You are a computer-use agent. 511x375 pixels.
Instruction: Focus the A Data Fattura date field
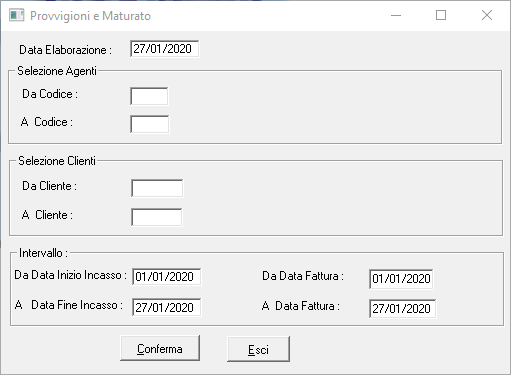tap(402, 309)
